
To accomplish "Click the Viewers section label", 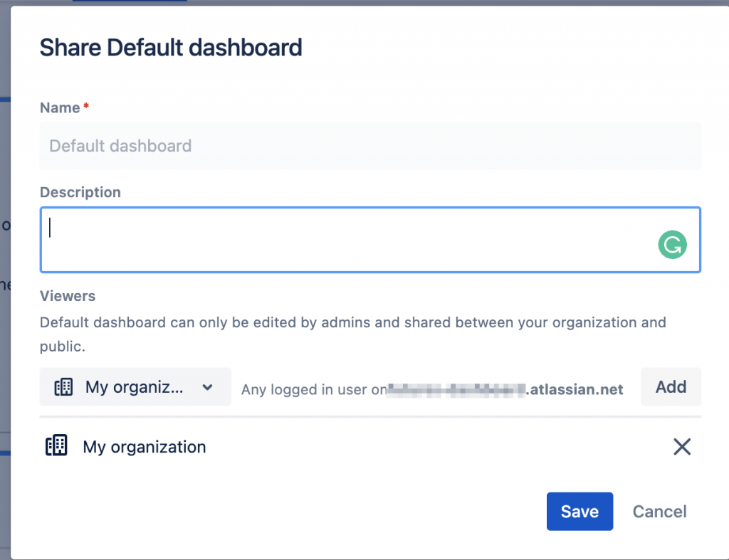I will 68,295.
